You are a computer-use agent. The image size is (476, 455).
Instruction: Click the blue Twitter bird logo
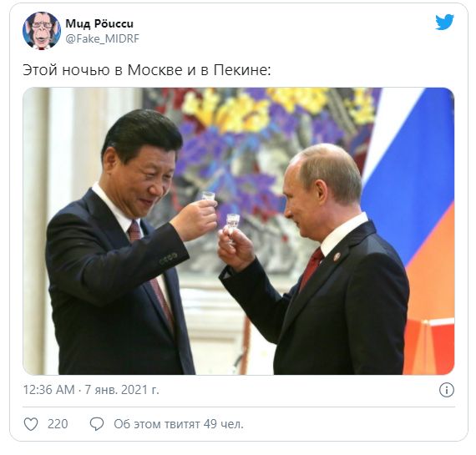pyautogui.click(x=445, y=23)
